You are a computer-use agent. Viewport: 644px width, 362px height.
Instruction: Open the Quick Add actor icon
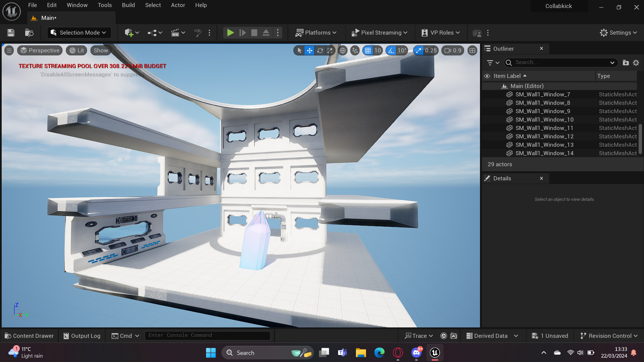131,33
